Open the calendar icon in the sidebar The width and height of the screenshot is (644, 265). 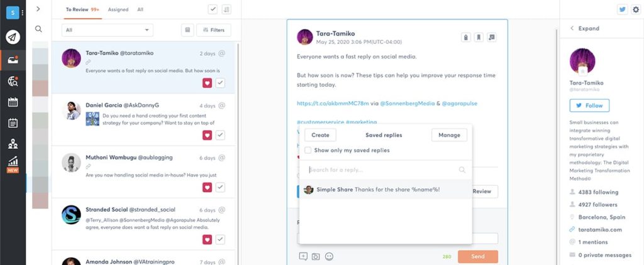[x=13, y=102]
